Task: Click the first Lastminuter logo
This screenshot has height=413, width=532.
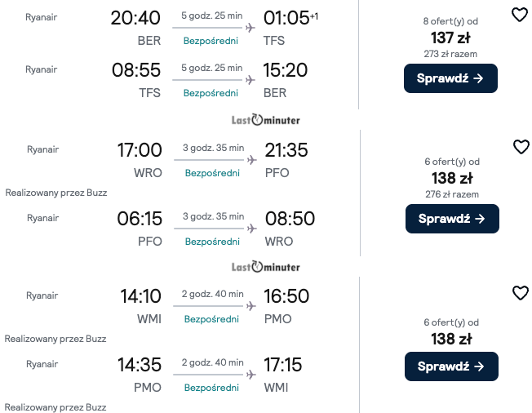Action: (x=265, y=120)
